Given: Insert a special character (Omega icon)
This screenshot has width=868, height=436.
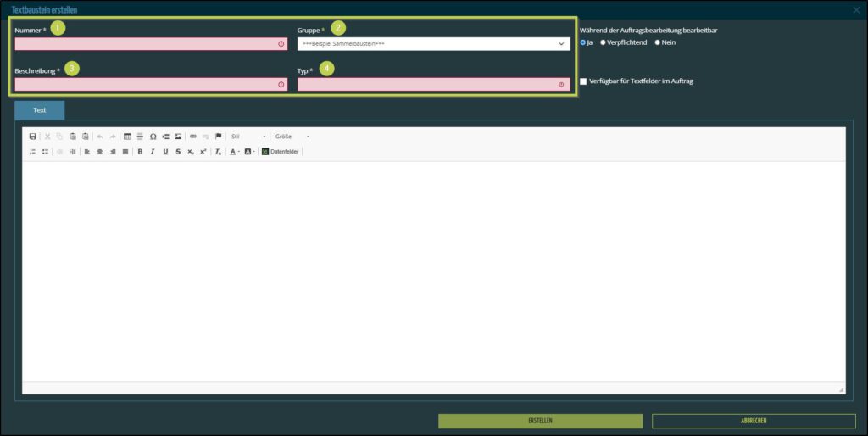Looking at the screenshot, I should [x=153, y=137].
